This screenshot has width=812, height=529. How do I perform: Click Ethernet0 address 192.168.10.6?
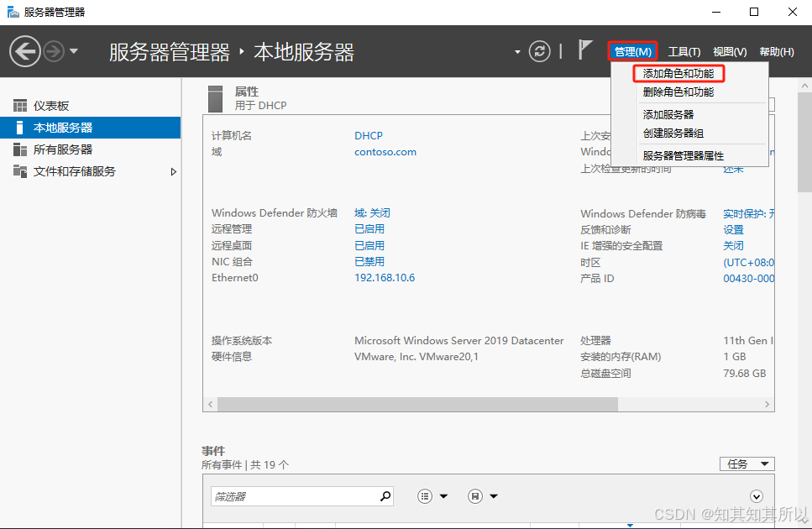(x=385, y=277)
